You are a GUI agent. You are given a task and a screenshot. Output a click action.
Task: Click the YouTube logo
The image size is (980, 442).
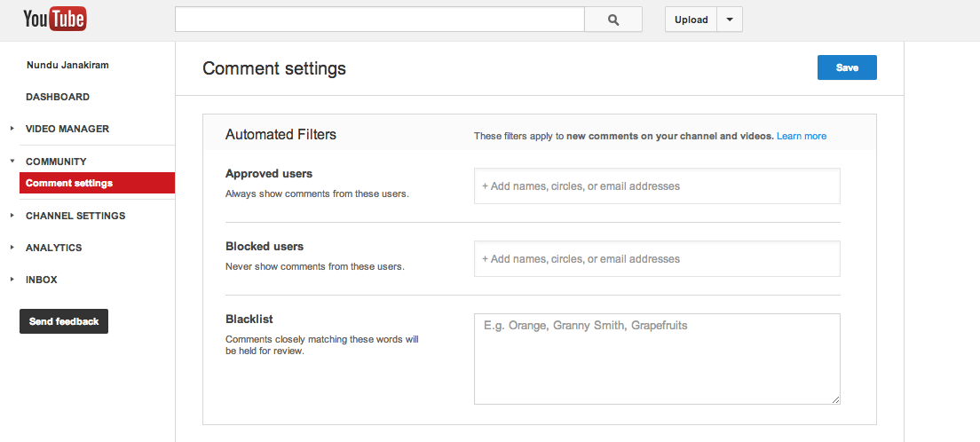point(54,19)
